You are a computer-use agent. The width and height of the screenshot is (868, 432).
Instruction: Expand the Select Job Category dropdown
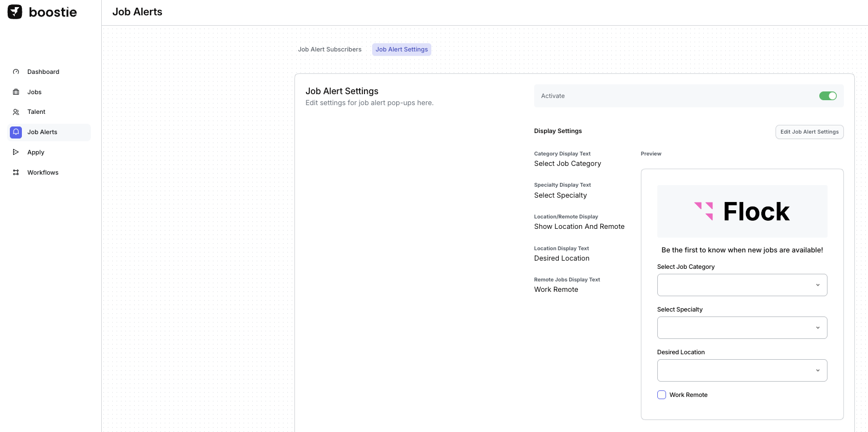pos(742,285)
